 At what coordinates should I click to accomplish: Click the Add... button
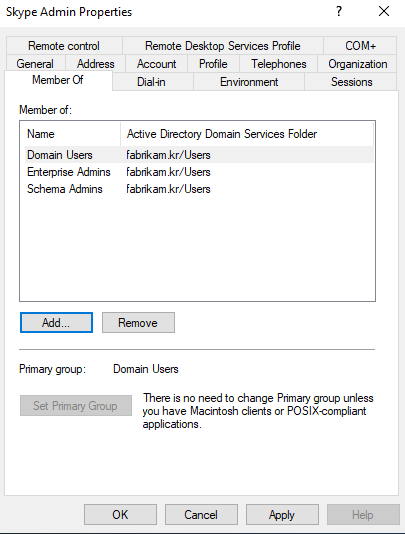click(56, 323)
